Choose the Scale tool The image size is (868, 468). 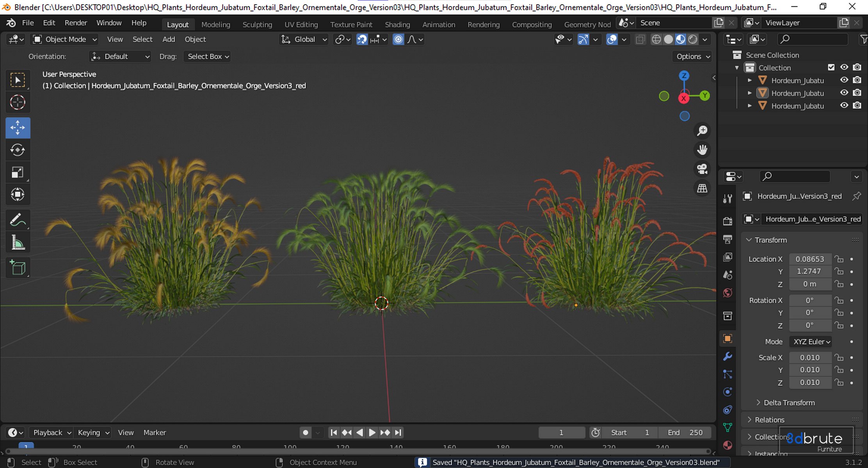tap(18, 172)
